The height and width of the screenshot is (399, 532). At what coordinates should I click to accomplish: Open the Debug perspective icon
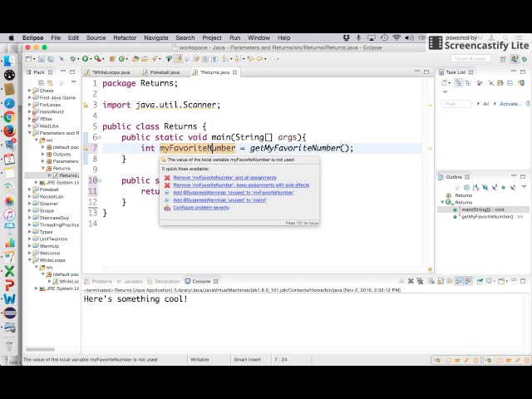tap(525, 59)
